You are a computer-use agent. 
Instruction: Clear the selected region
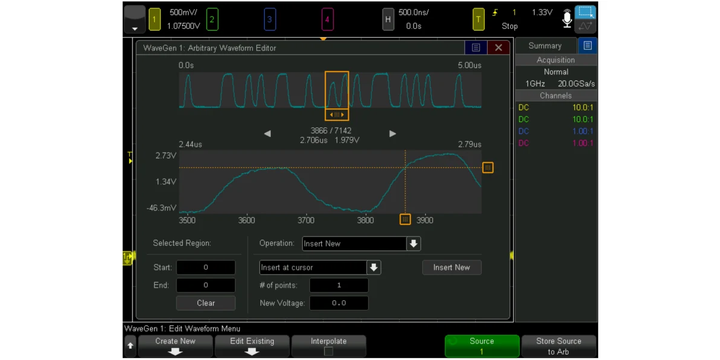coord(206,303)
